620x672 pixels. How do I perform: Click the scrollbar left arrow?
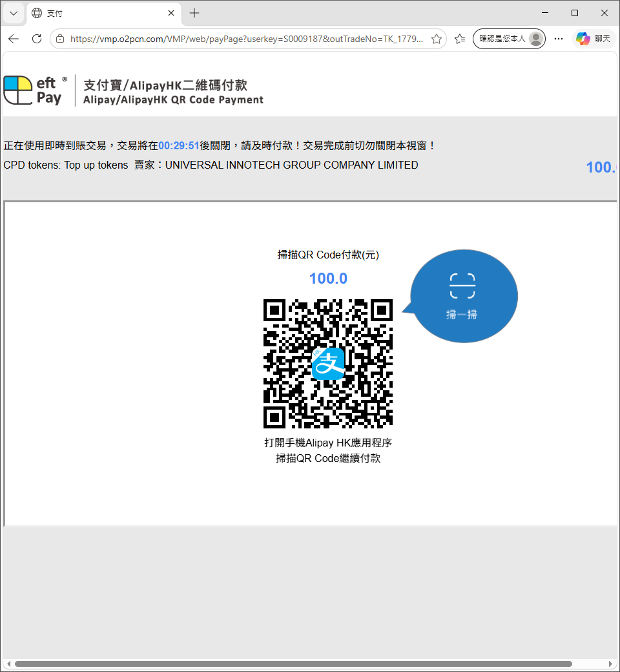8,664
